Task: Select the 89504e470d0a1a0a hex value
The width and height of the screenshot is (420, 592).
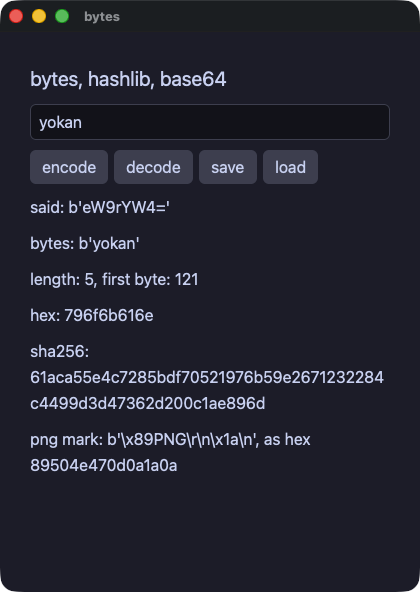Action: (x=103, y=466)
